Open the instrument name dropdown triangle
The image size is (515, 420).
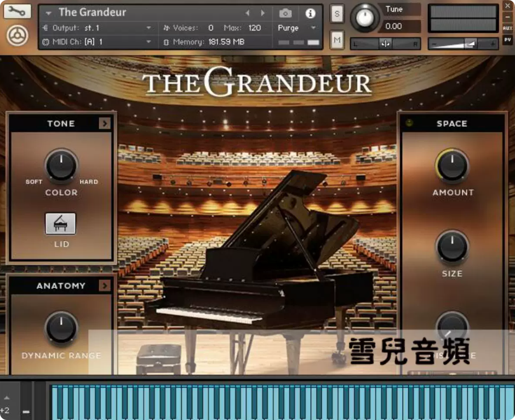pyautogui.click(x=49, y=13)
